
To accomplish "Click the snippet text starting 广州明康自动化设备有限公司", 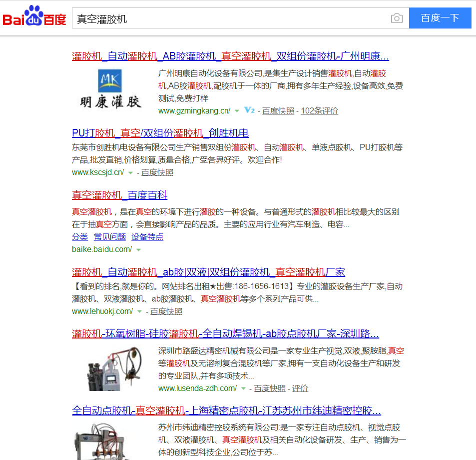I will (281, 86).
